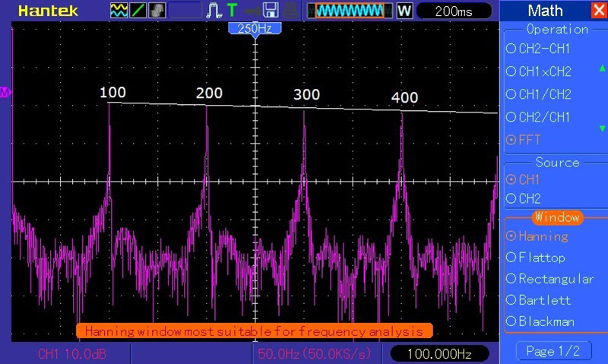Click the waveform memory overview bar
Screen dimensions: 608x364
point(350,11)
